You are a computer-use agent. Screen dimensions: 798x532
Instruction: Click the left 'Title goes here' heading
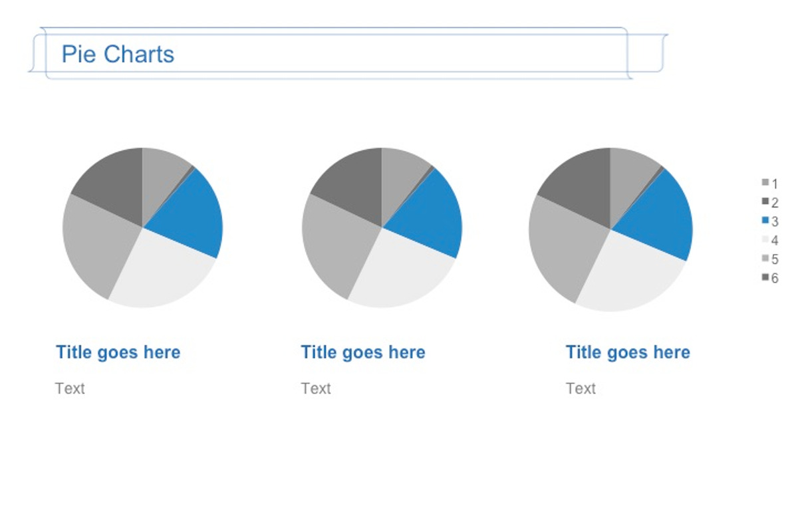click(x=118, y=352)
